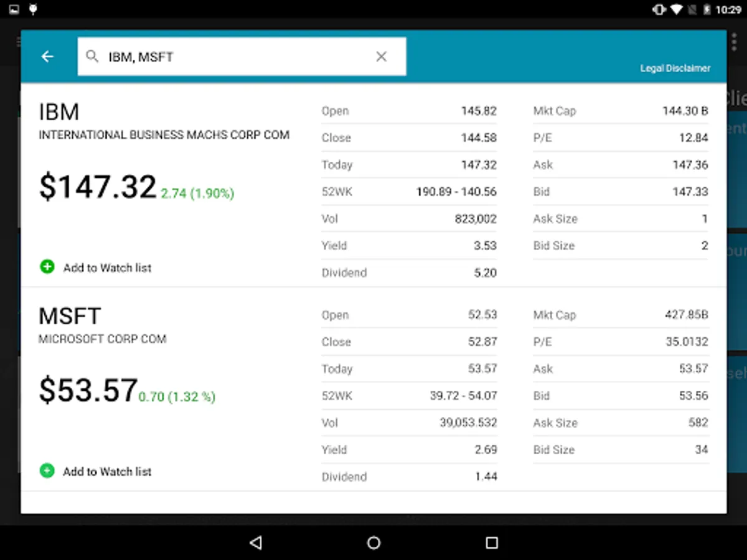Click MSFT Close value 52.87
Viewport: 747px width, 560px height.
[x=482, y=342]
